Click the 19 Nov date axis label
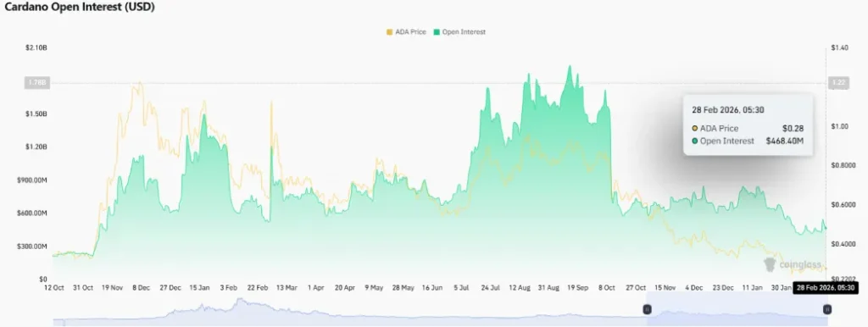This screenshot has height=327, width=868. 113,288
